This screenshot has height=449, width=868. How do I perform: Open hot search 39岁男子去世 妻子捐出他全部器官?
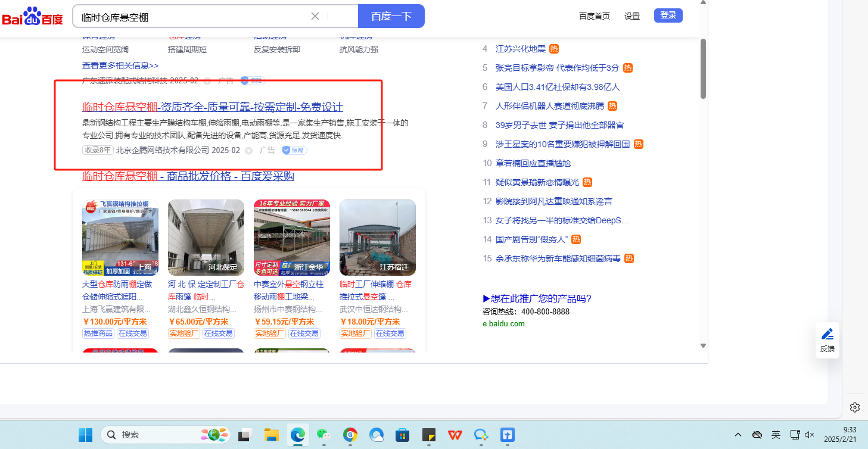[560, 125]
